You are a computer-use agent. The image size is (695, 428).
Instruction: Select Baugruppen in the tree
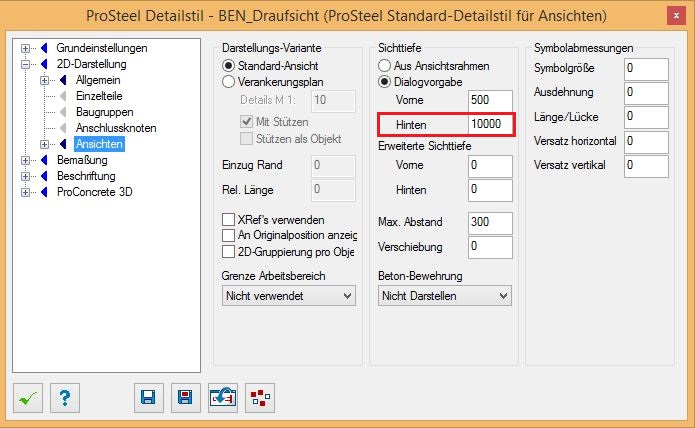[105, 112]
